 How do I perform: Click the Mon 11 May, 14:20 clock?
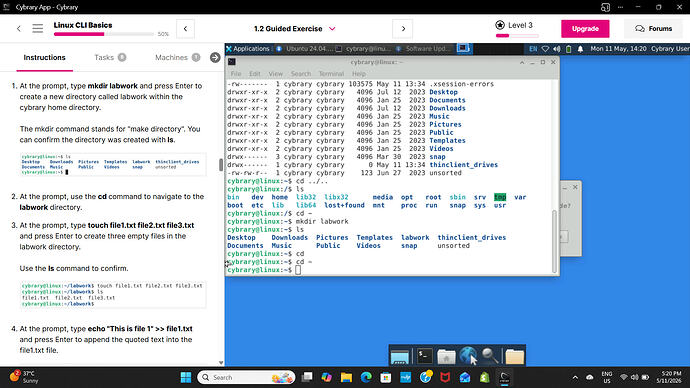tap(618, 49)
